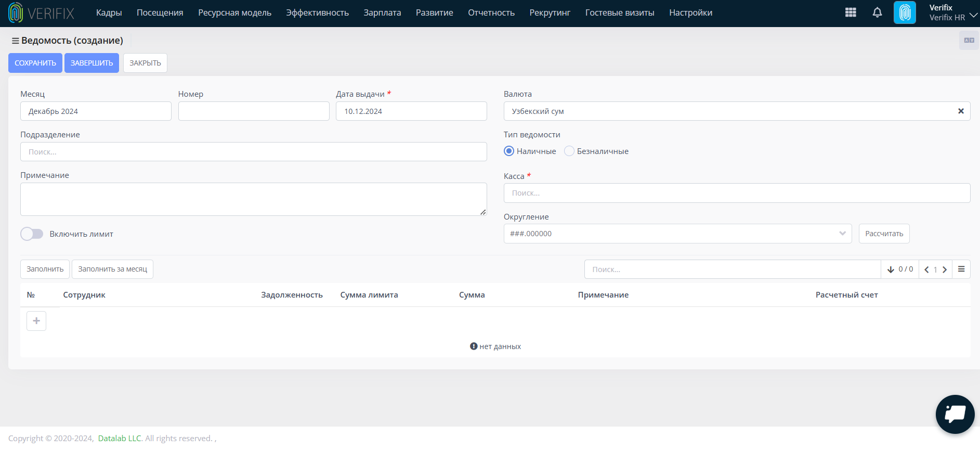Open the live chat bubble

click(955, 414)
